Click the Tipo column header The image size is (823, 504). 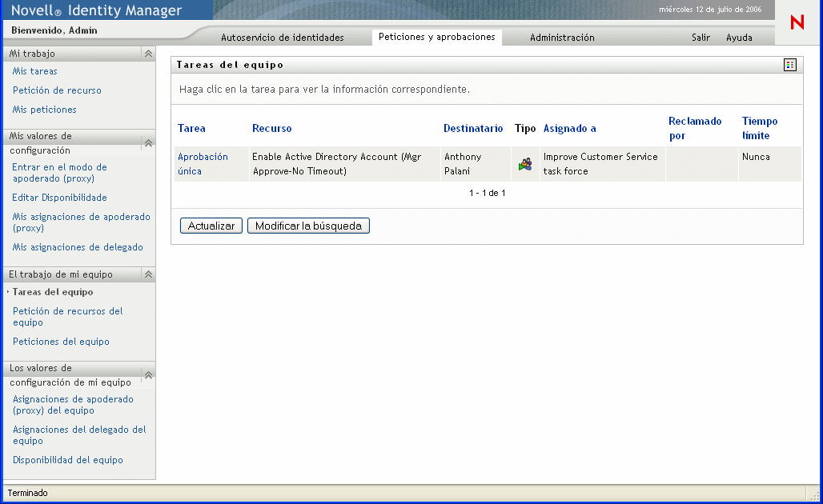coord(525,128)
